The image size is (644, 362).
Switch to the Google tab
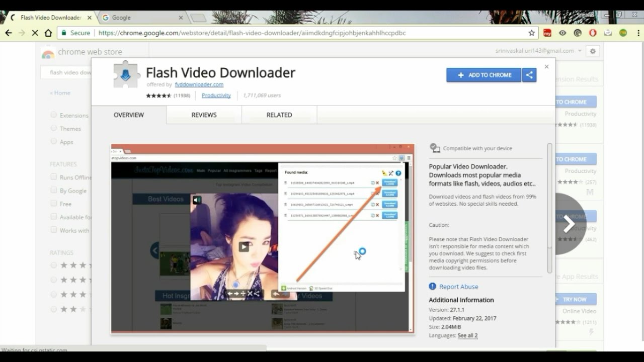[143, 18]
